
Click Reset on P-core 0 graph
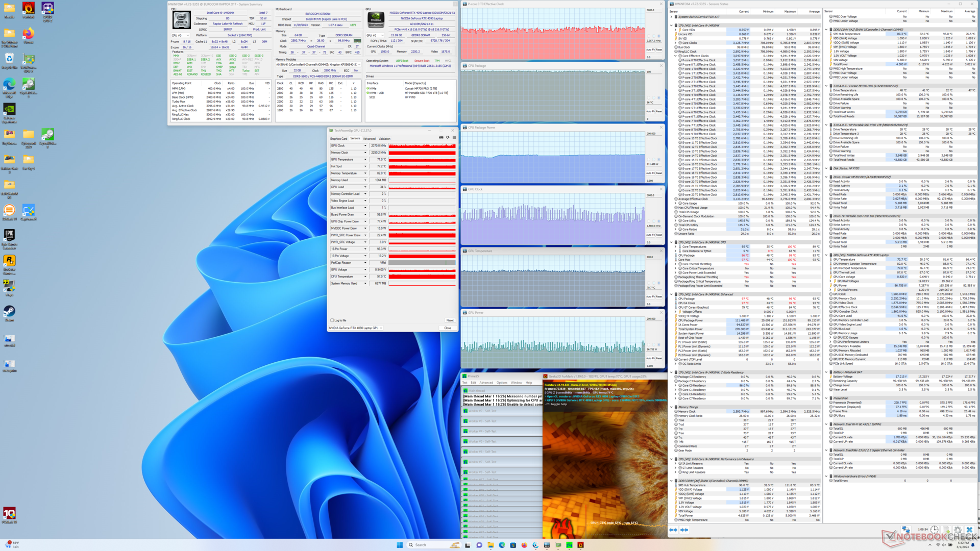[x=659, y=49]
